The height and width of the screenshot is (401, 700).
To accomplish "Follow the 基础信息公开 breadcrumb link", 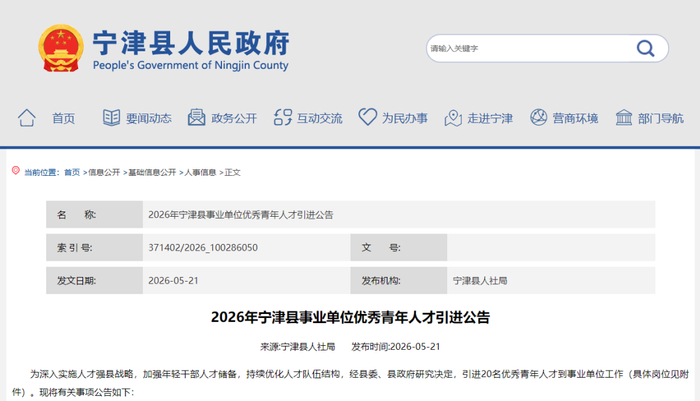I will tap(152, 172).
